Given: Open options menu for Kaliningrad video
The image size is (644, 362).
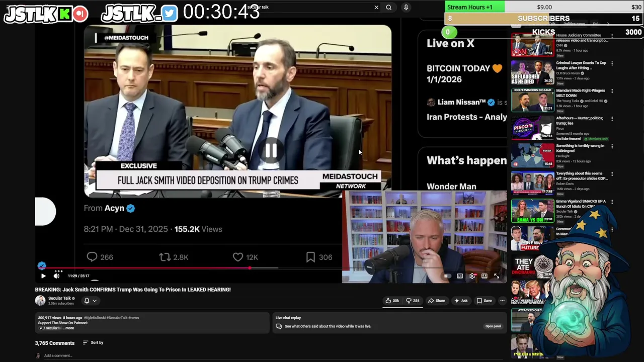Looking at the screenshot, I should point(612,146).
